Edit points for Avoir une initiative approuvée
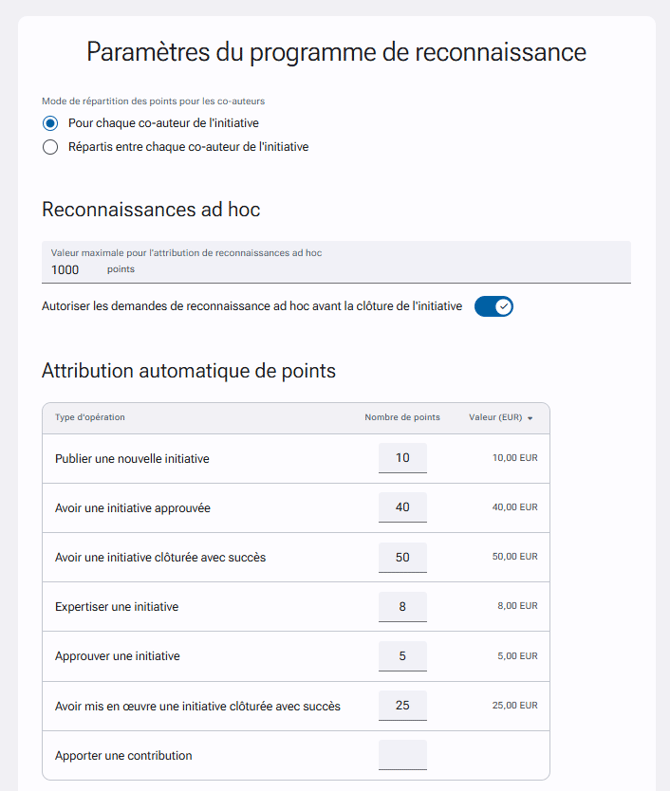Screen dimensions: 670x791 coord(403,507)
